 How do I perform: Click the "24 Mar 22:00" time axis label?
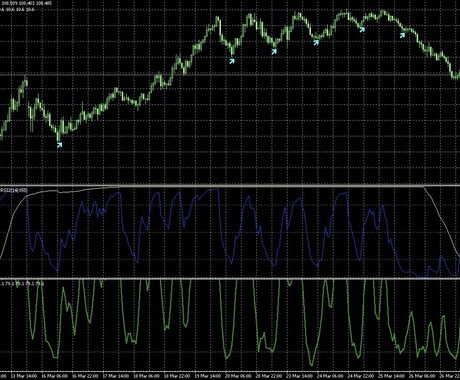(x=361, y=376)
